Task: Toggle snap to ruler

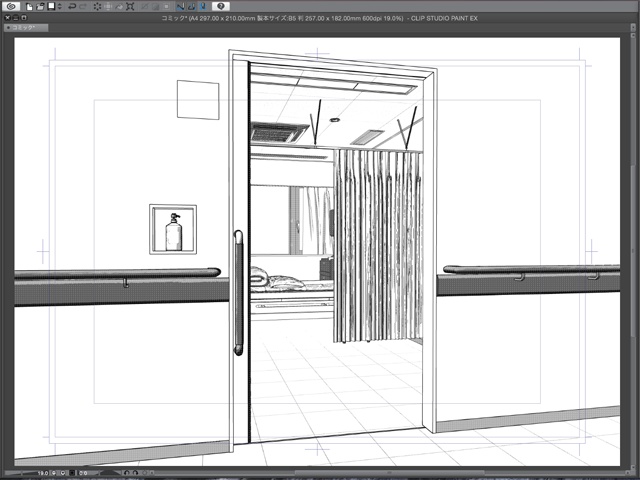Action: click(x=180, y=7)
